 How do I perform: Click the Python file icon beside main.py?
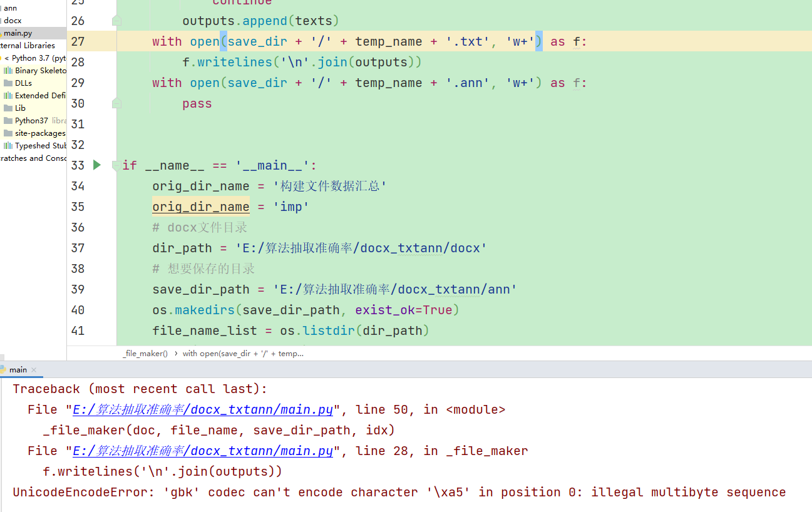pyautogui.click(x=3, y=33)
